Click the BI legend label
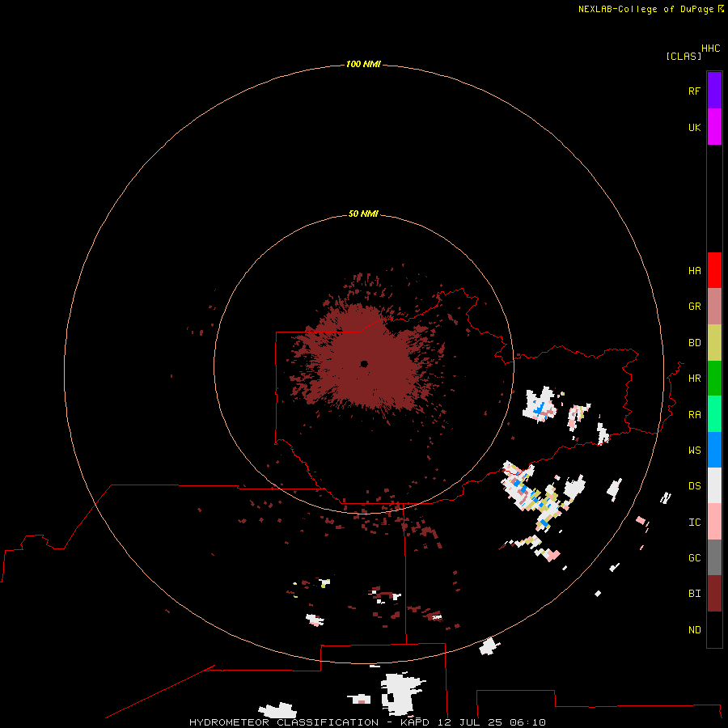728x728 pixels. pyautogui.click(x=694, y=594)
